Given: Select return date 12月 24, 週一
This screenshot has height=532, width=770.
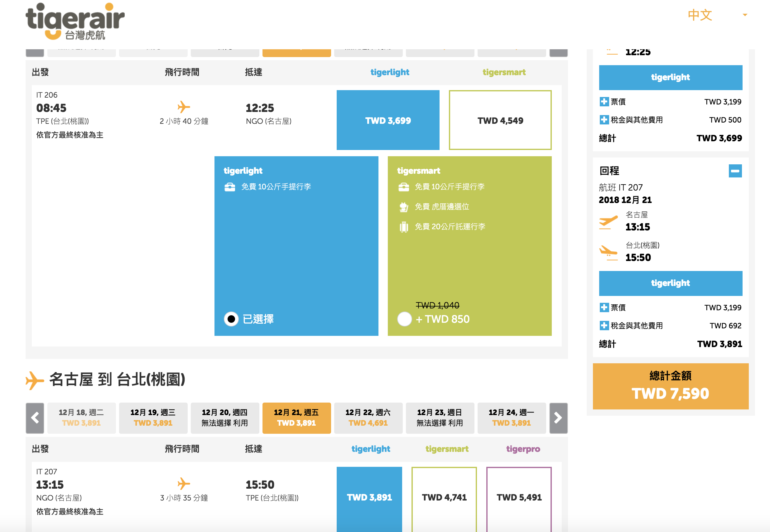Looking at the screenshot, I should 512,418.
